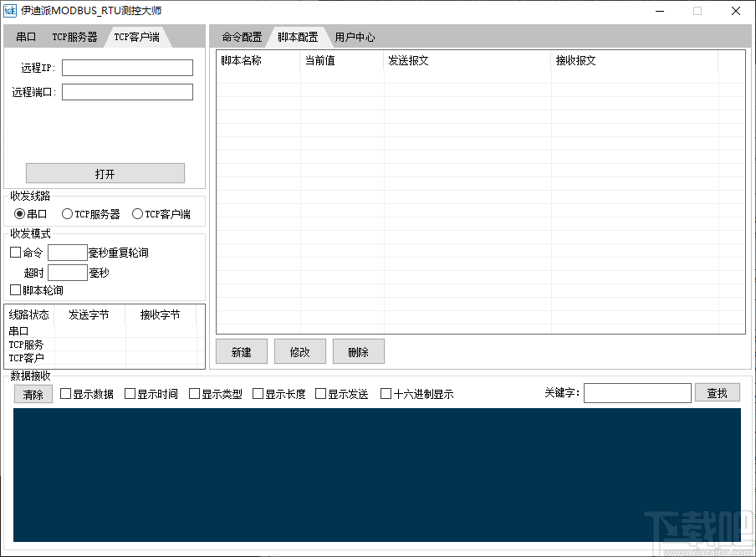Open the 命令配置 tab
Screen dimensions: 756x557
point(241,36)
